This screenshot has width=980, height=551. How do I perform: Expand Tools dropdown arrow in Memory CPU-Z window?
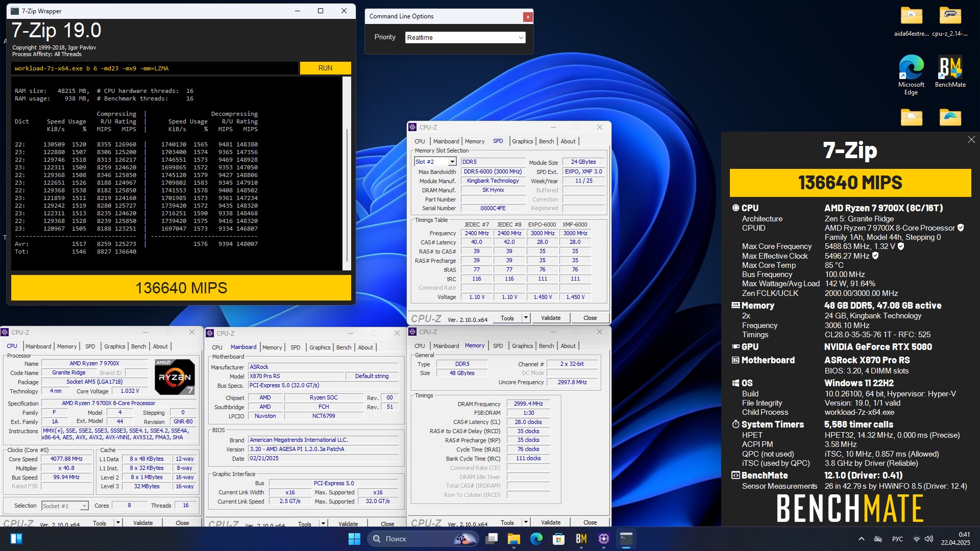pyautogui.click(x=525, y=522)
